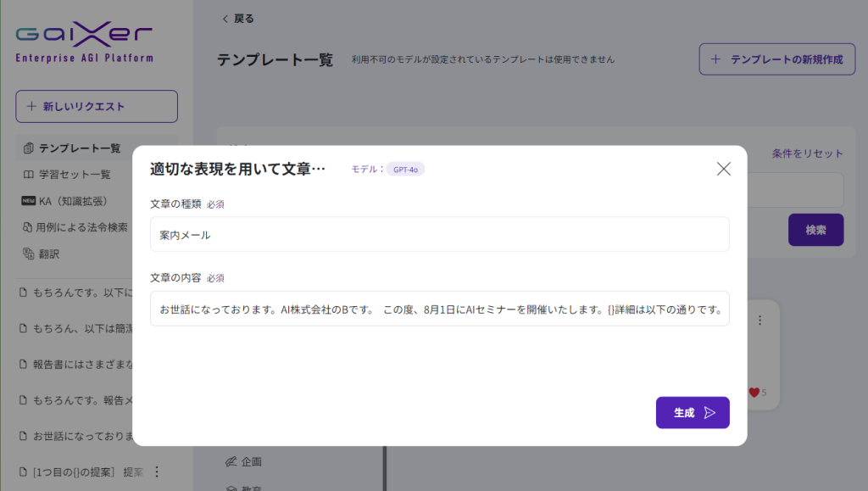Click テンプレートの新規作成 button

pyautogui.click(x=776, y=59)
